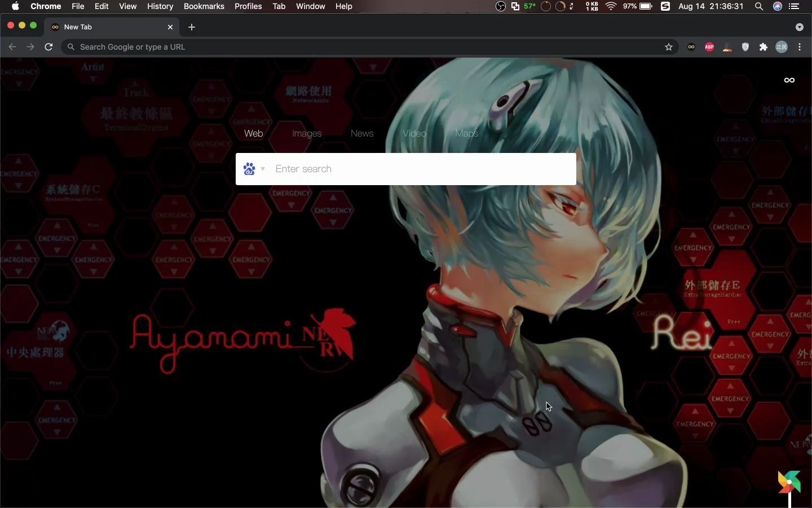Viewport: 812px width, 508px height.
Task: Select the Maps search category
Action: (x=466, y=133)
